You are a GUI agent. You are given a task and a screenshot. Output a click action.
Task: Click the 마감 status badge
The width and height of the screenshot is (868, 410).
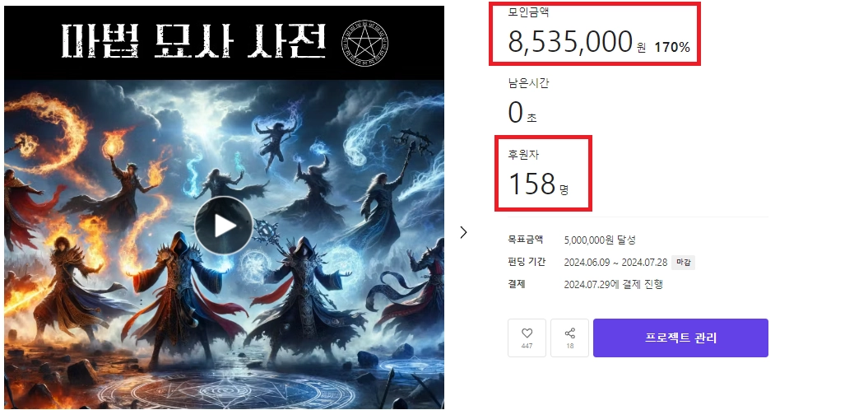pos(683,262)
